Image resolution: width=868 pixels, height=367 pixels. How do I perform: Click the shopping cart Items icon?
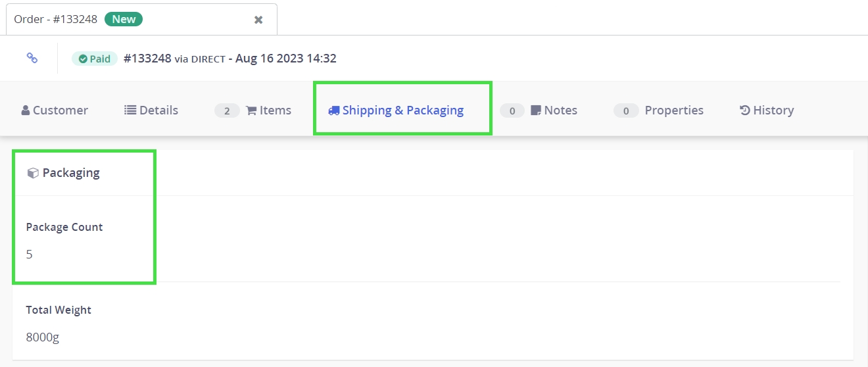(251, 110)
